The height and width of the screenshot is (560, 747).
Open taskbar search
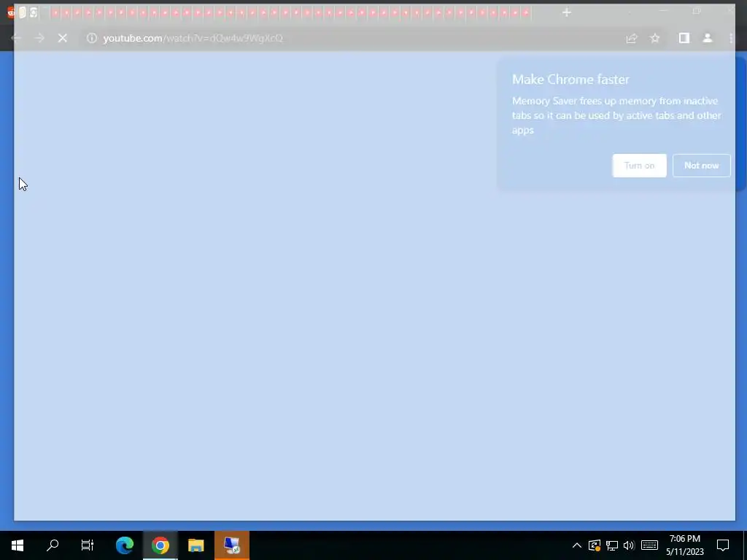pos(53,545)
